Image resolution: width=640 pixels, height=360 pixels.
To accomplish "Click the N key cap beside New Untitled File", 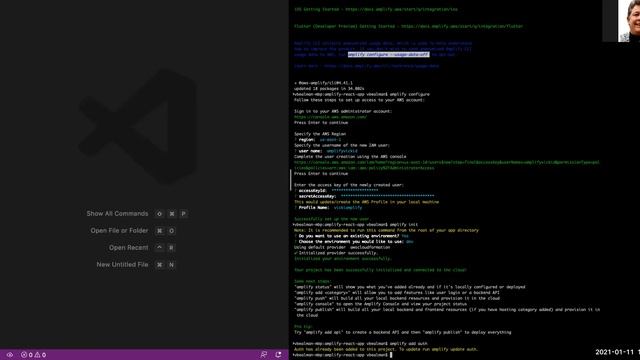I will (171, 264).
